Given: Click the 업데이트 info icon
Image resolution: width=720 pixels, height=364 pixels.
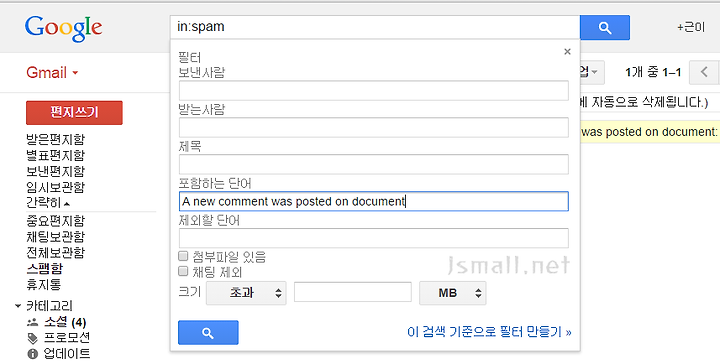Looking at the screenshot, I should [33, 354].
